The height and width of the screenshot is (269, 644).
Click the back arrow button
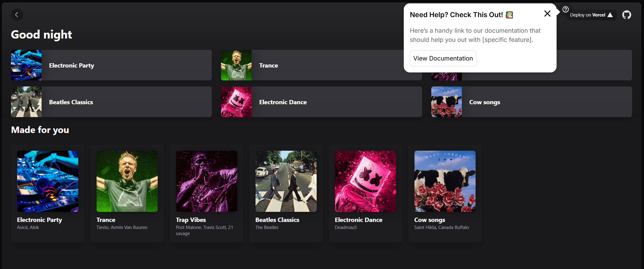pyautogui.click(x=17, y=15)
